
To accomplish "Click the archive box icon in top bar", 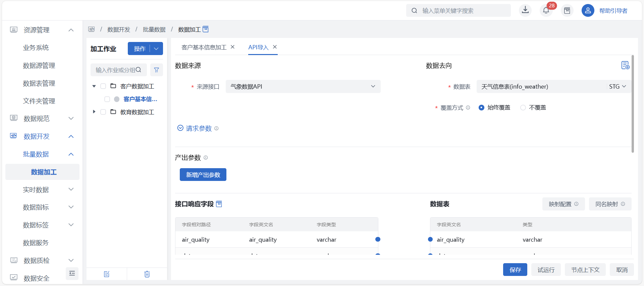I will 567,11.
